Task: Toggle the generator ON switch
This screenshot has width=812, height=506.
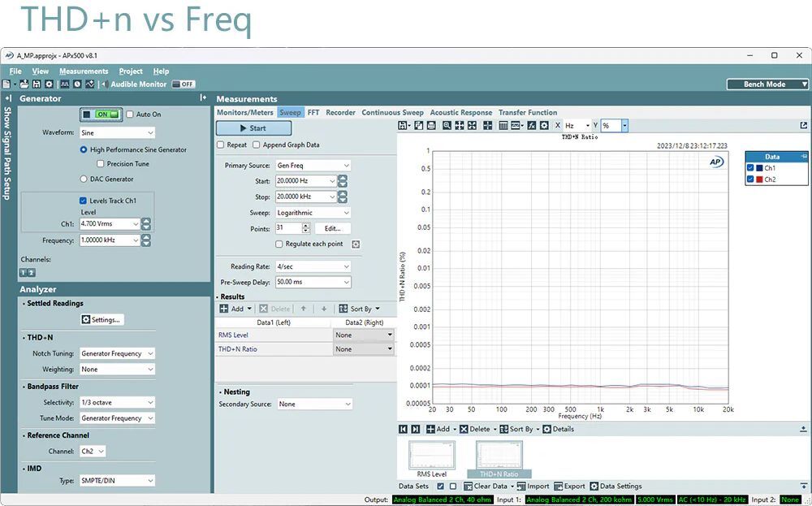Action: coord(101,115)
